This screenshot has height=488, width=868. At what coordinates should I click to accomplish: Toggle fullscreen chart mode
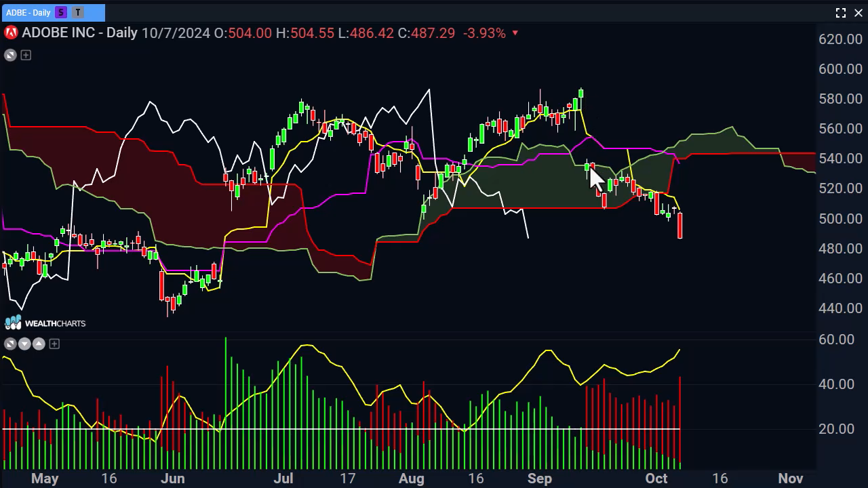tap(841, 12)
